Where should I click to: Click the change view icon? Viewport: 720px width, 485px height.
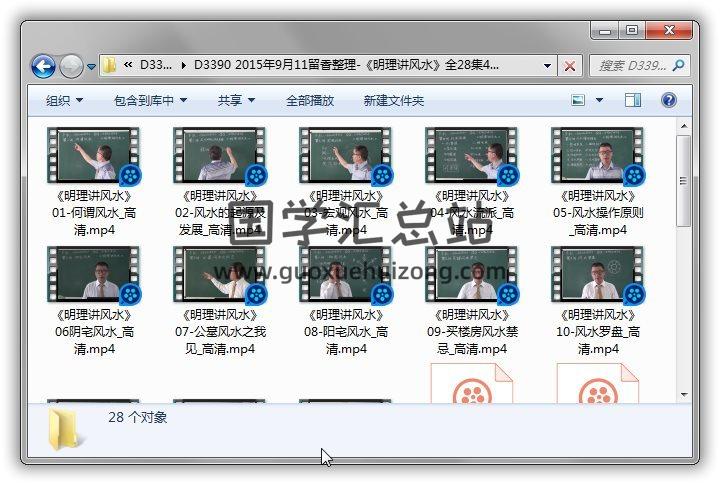coord(579,101)
